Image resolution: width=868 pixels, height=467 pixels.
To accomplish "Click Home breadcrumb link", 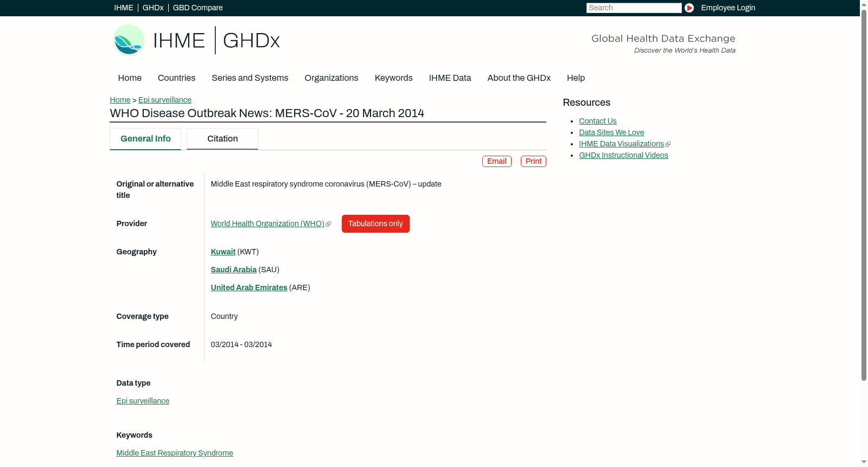I will point(120,100).
